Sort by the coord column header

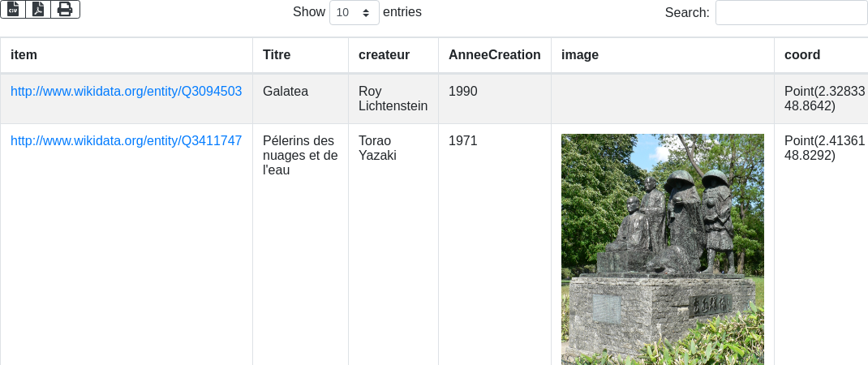coord(819,55)
